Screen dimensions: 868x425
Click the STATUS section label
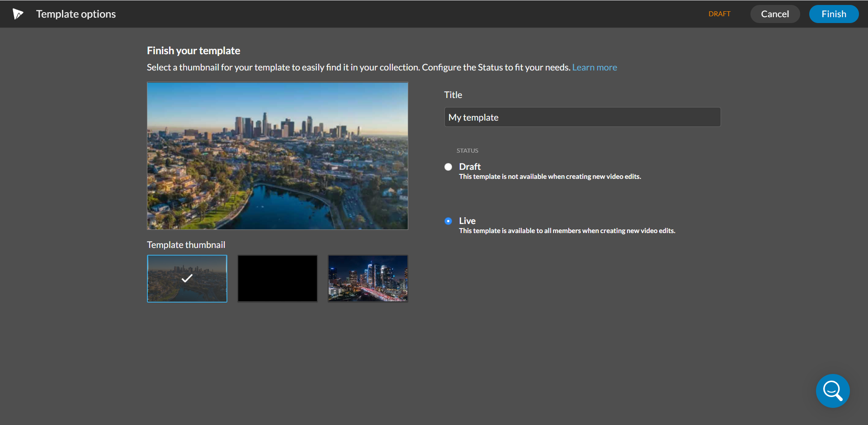[x=467, y=150]
